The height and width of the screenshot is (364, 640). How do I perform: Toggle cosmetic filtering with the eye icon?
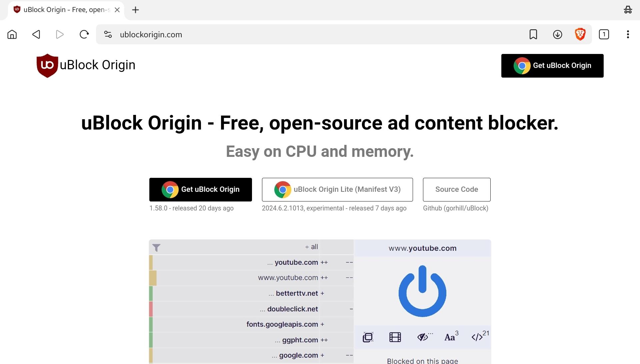tap(422, 337)
